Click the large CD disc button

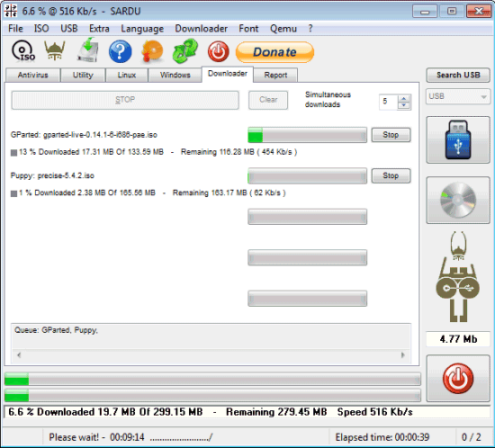click(x=458, y=200)
